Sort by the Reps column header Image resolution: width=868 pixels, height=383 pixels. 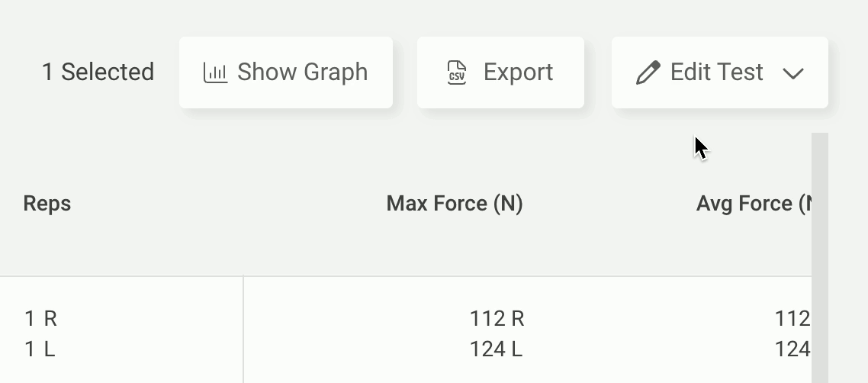point(47,203)
